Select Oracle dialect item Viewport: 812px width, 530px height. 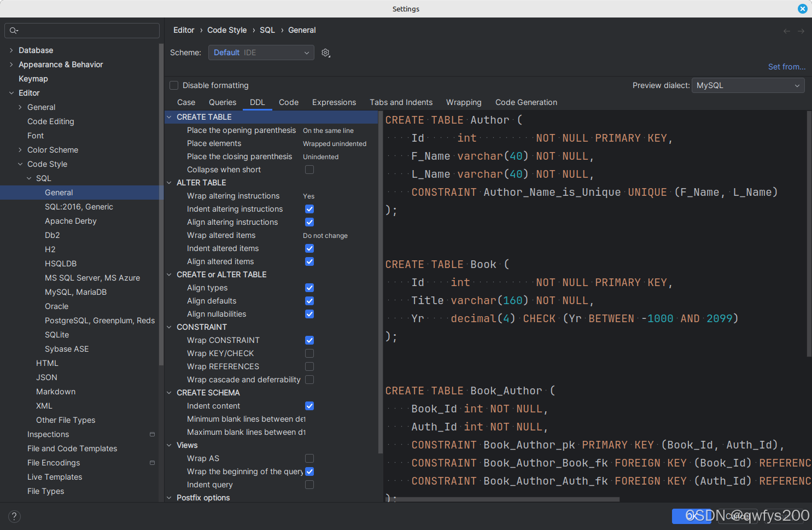[56, 306]
